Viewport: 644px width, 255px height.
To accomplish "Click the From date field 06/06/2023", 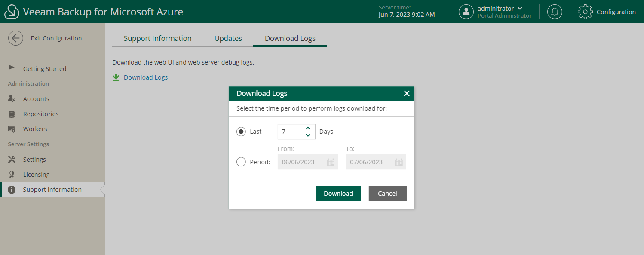I will click(308, 162).
